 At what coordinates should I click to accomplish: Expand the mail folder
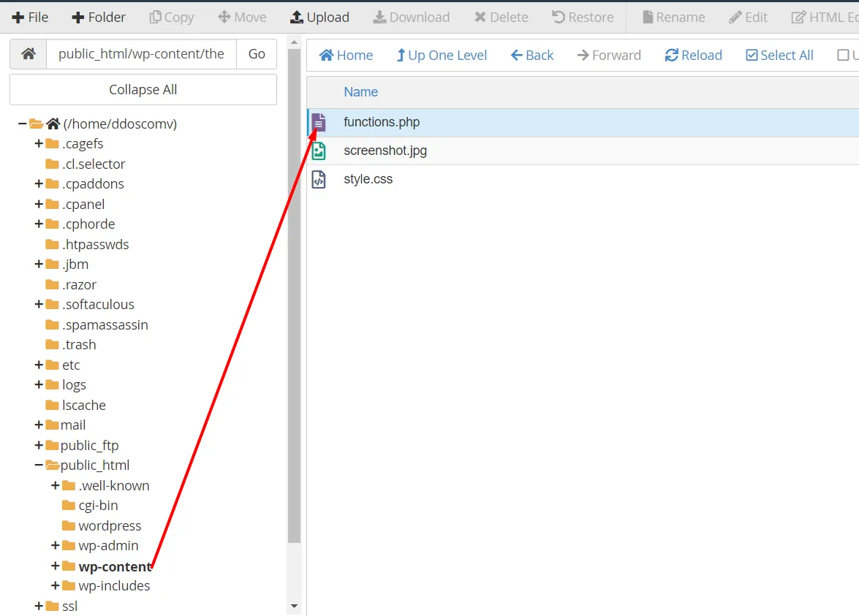[x=38, y=425]
